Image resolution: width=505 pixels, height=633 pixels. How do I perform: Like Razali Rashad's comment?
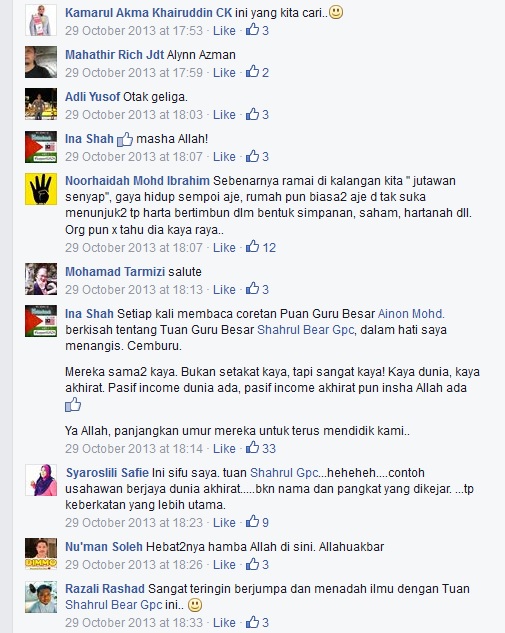[224, 623]
